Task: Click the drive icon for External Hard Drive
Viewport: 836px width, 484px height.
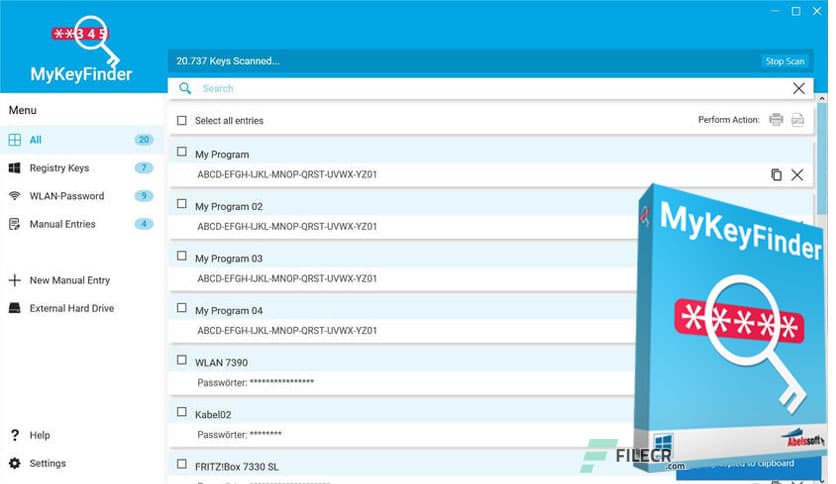Action: point(15,308)
